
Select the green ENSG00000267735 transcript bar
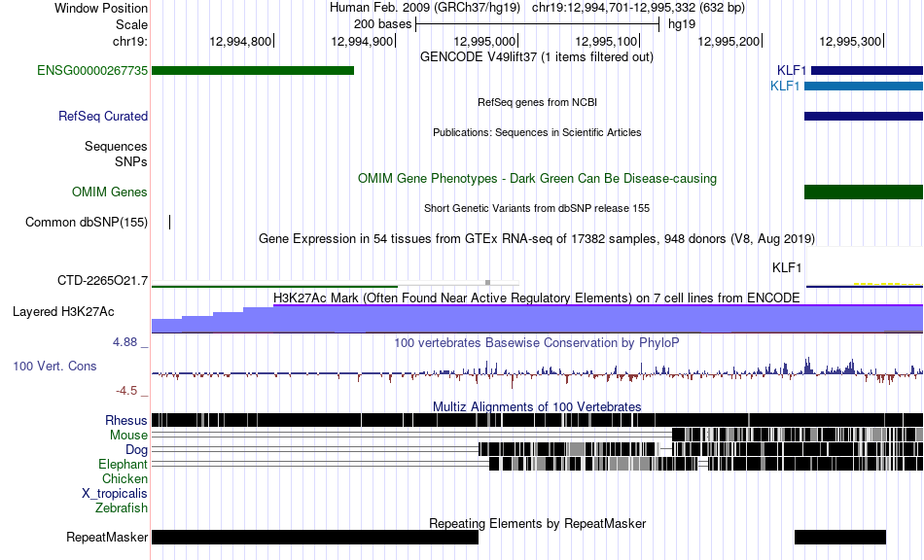point(253,71)
